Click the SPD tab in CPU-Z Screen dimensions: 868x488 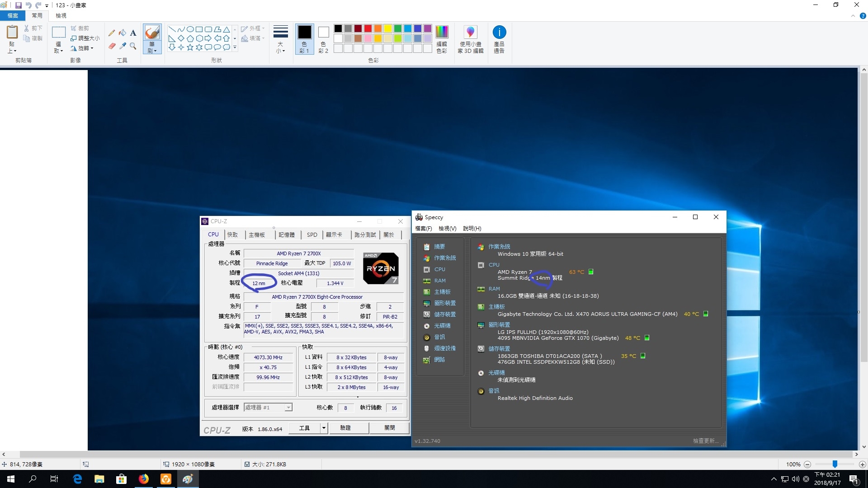point(312,235)
